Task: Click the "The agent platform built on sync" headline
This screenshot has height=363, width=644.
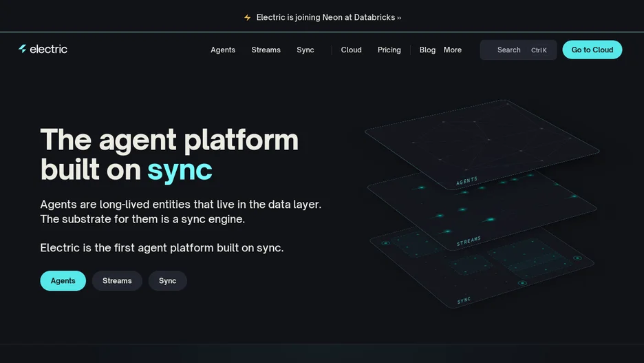Action: coord(169,154)
